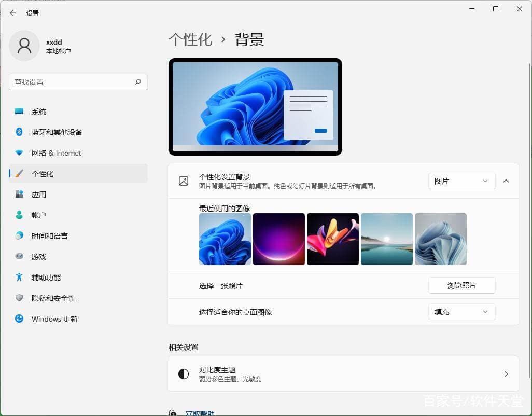Click the 弱势彩色主题、光敏度 description text
This screenshot has width=532, height=416.
point(230,379)
